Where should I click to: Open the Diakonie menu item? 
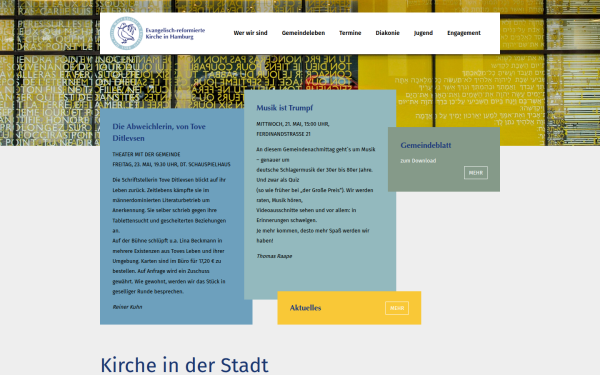[387, 33]
